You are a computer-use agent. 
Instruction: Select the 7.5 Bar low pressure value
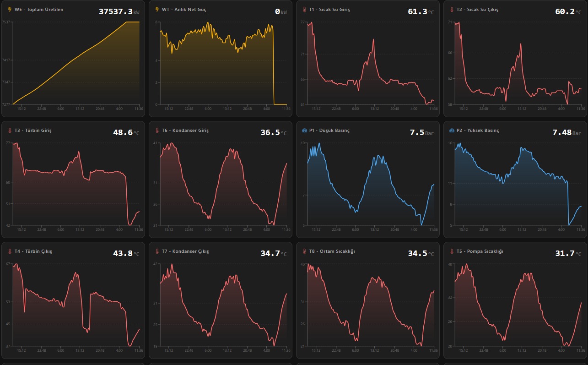tap(422, 132)
